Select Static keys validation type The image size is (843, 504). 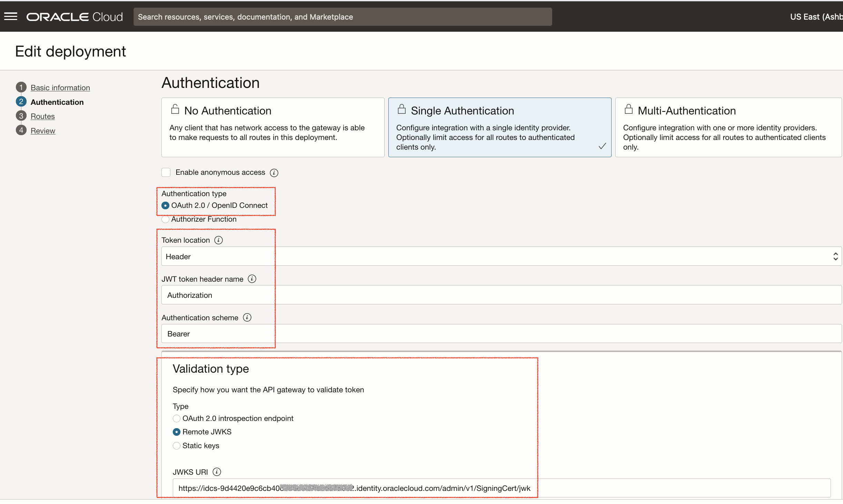coord(177,446)
